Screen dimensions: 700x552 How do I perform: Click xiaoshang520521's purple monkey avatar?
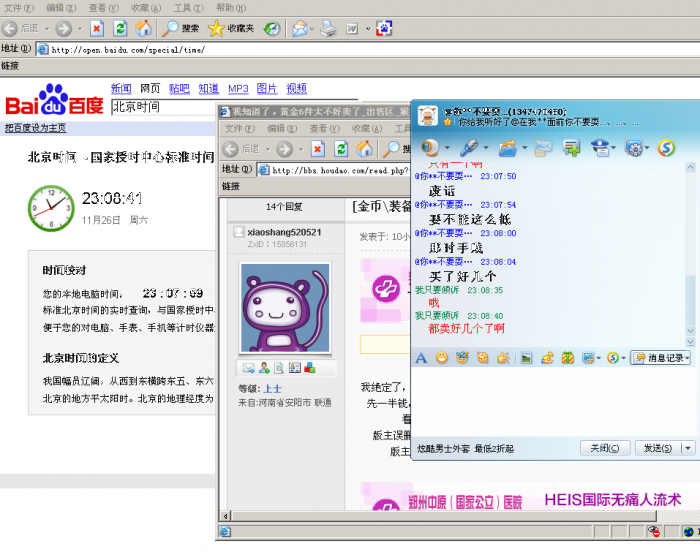tap(285, 308)
